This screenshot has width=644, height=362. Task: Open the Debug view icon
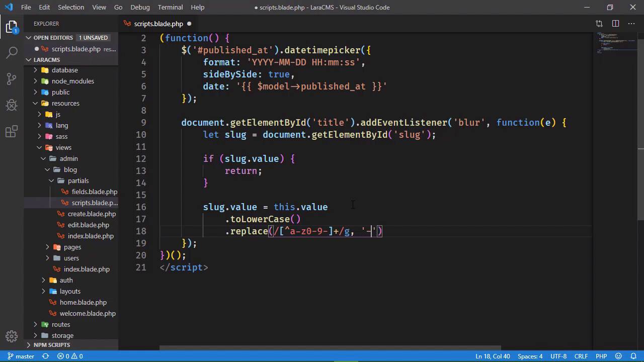click(12, 105)
